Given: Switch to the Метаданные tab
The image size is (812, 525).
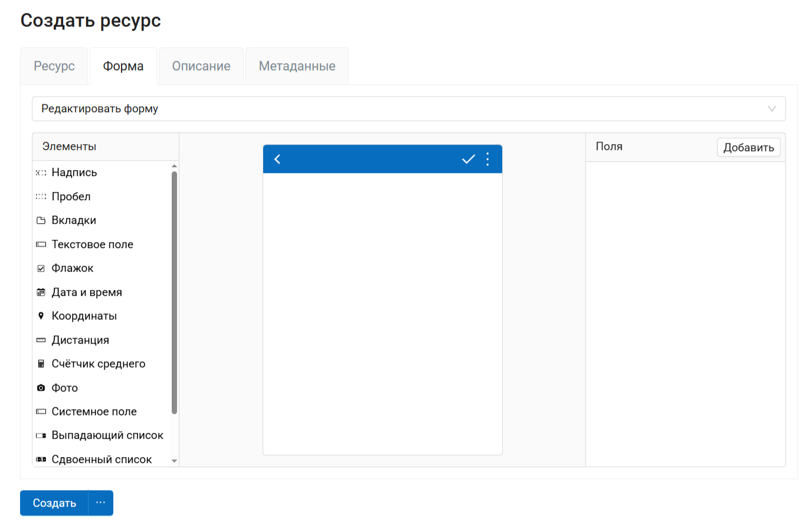Looking at the screenshot, I should (x=296, y=66).
